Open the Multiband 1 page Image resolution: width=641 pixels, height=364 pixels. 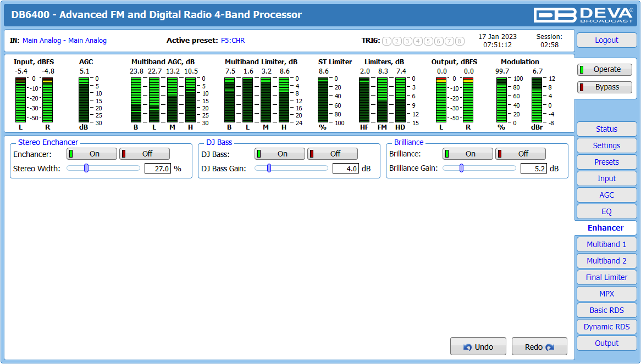607,244
